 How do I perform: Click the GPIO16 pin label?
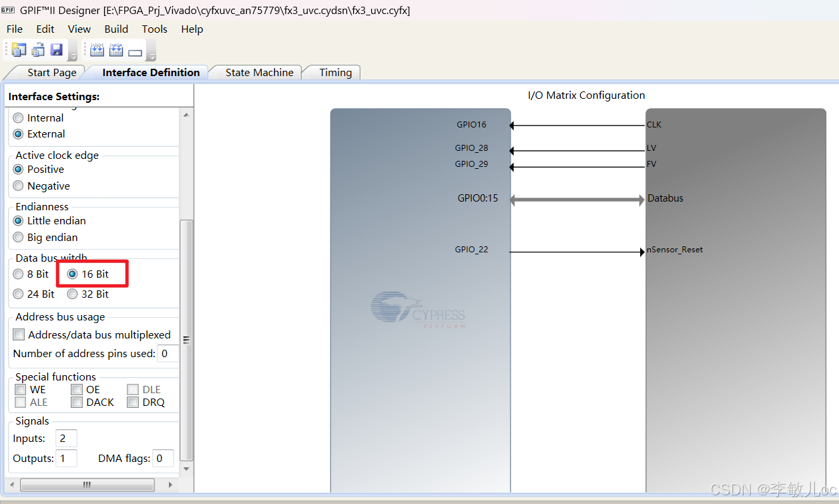click(471, 125)
